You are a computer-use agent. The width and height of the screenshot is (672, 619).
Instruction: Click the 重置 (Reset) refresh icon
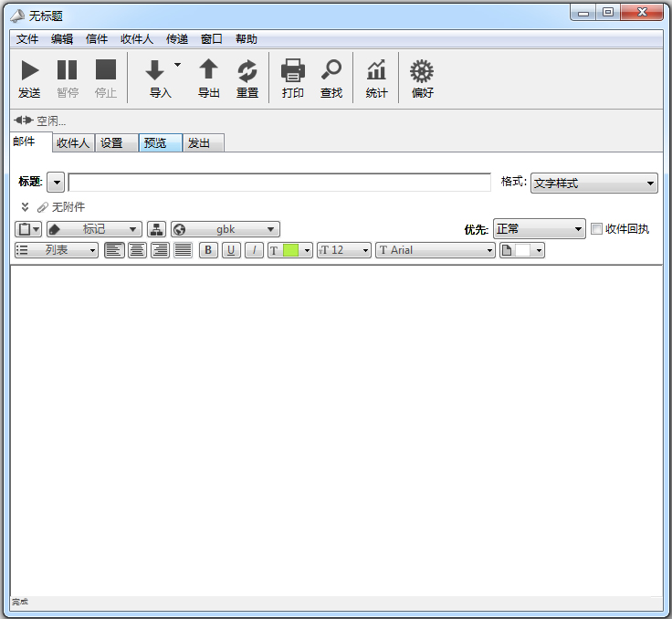pyautogui.click(x=247, y=71)
